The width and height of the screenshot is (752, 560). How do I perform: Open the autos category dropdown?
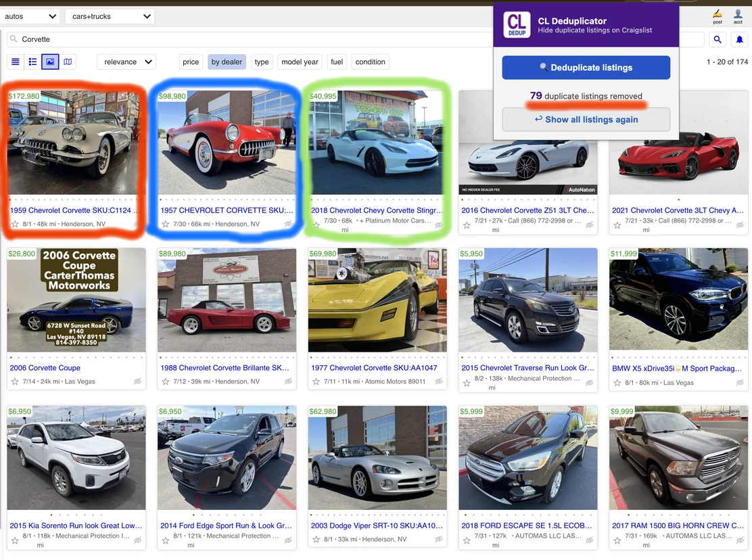pos(30,16)
